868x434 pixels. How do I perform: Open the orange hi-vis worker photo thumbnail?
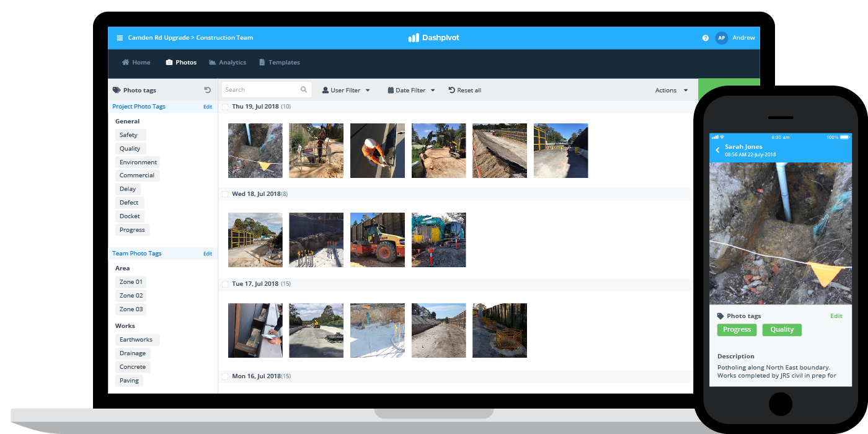(x=378, y=151)
